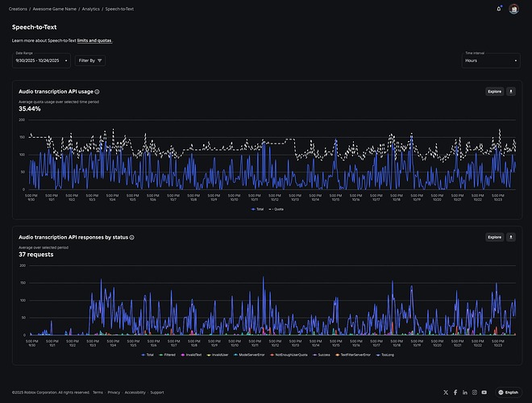Show info for responses by status
This screenshot has width=532, height=403.
[x=132, y=238]
